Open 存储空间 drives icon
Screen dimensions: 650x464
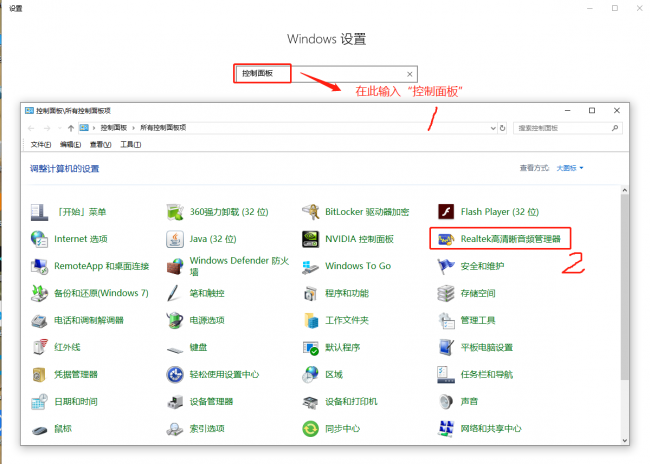[446, 293]
